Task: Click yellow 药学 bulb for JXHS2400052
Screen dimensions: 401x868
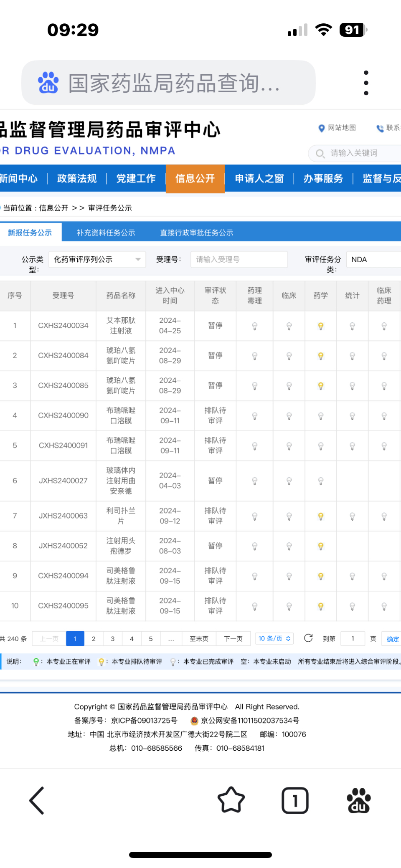Action: click(x=321, y=546)
